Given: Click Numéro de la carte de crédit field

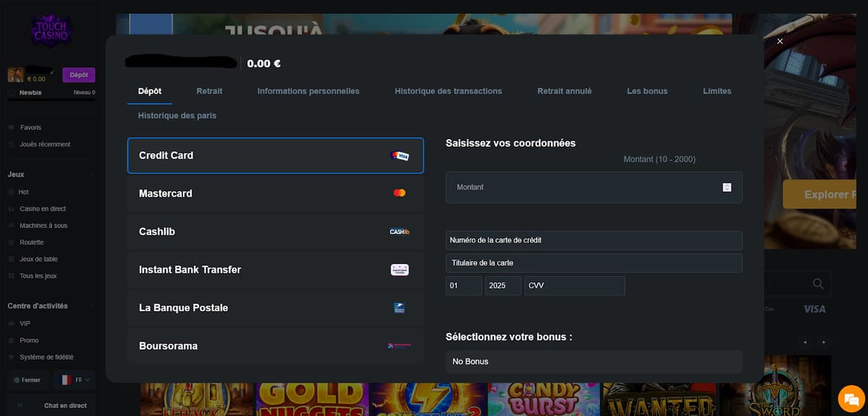Looking at the screenshot, I should coord(594,240).
